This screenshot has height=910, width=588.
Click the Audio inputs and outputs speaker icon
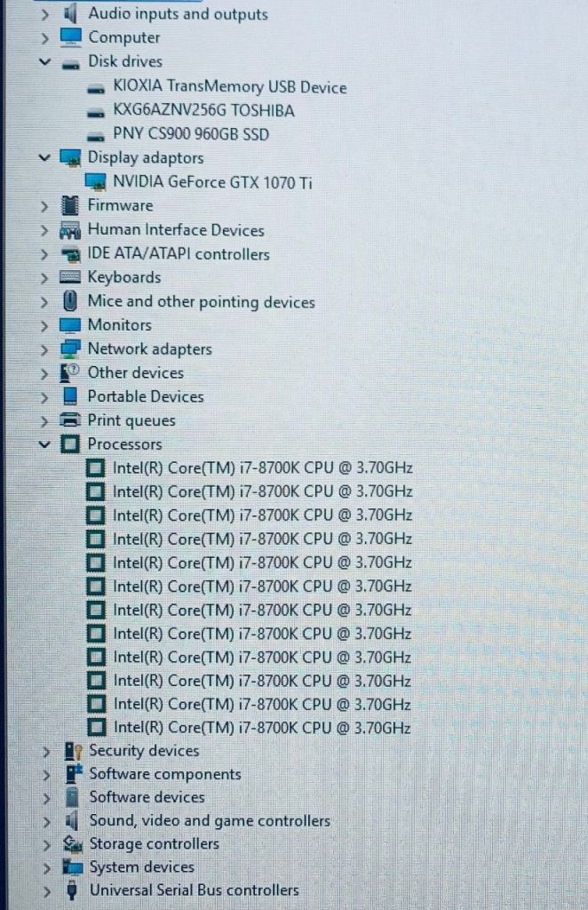pyautogui.click(x=70, y=13)
